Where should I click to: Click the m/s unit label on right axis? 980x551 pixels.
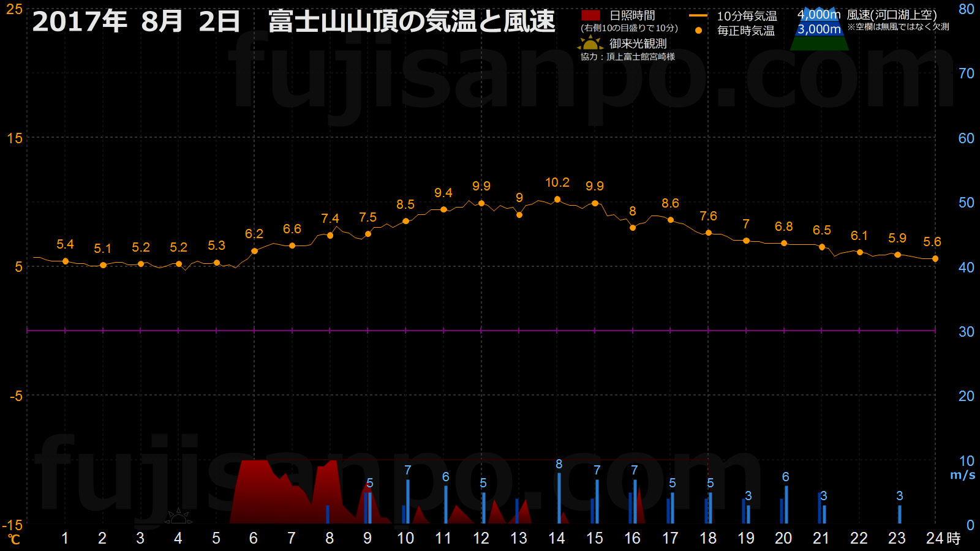pyautogui.click(x=962, y=475)
